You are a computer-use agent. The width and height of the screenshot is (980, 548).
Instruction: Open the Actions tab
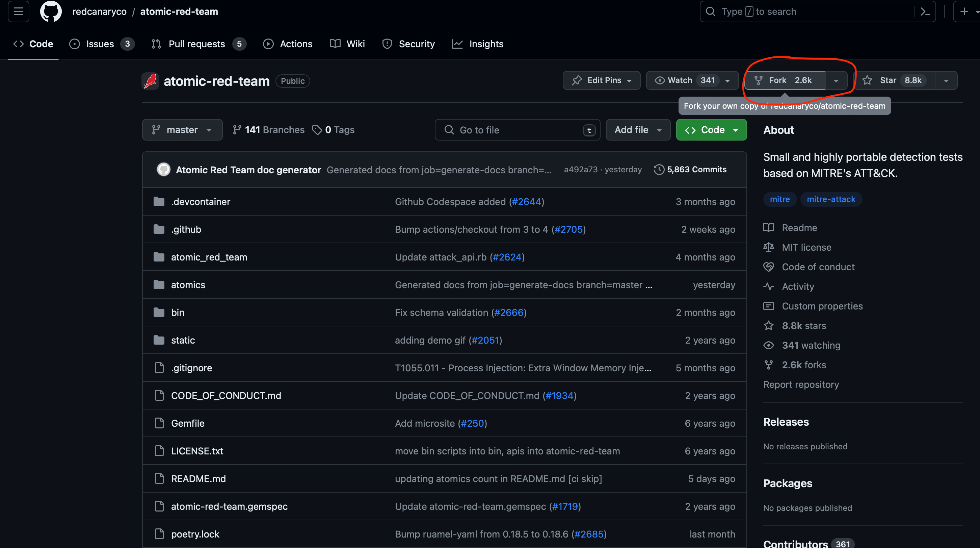click(288, 44)
